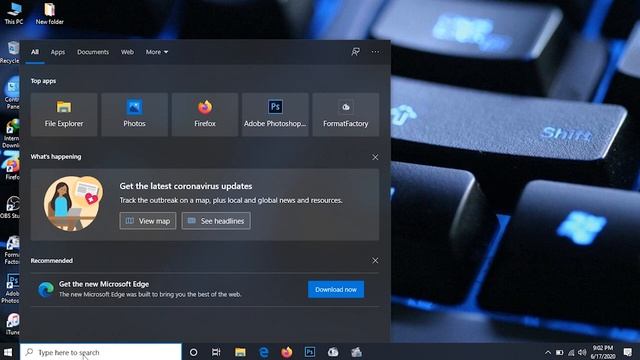
Task: Click the volume speaker icon
Action: (x=582, y=353)
